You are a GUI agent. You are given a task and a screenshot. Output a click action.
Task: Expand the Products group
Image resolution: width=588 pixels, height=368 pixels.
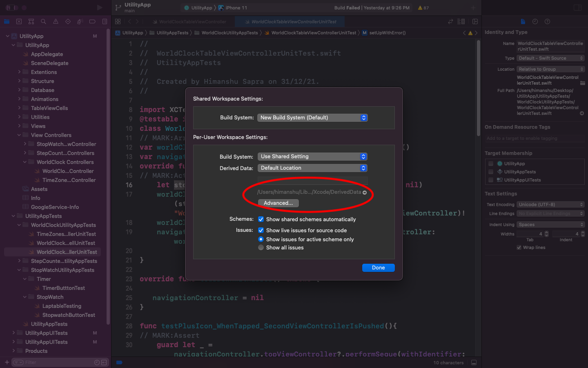tap(13, 351)
